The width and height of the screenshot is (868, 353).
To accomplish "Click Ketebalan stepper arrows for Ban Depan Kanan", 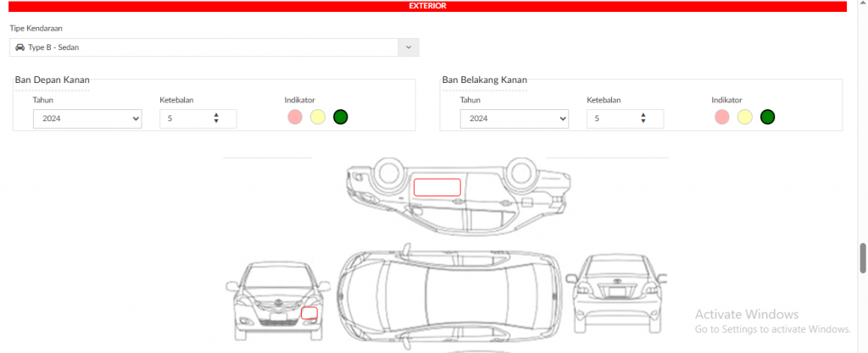I will [216, 119].
